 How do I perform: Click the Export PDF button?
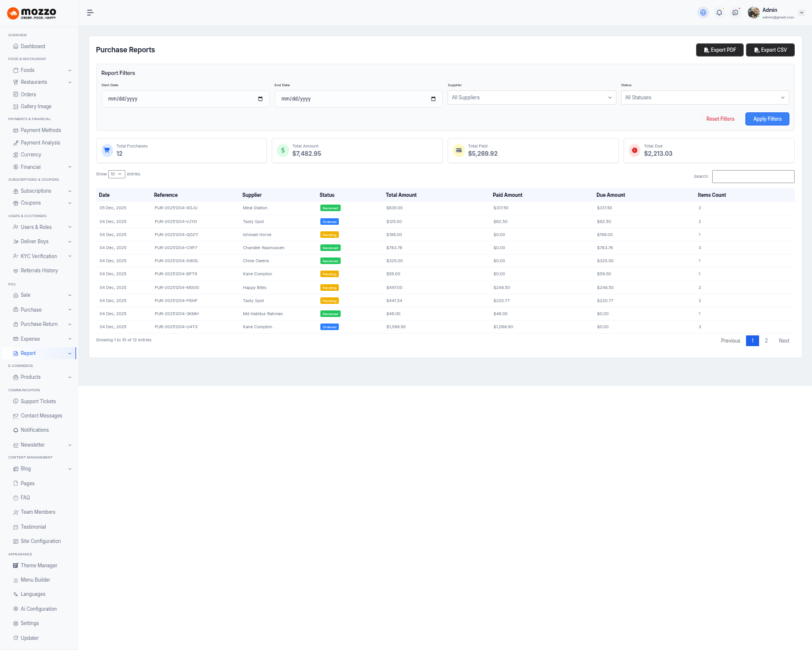(719, 50)
